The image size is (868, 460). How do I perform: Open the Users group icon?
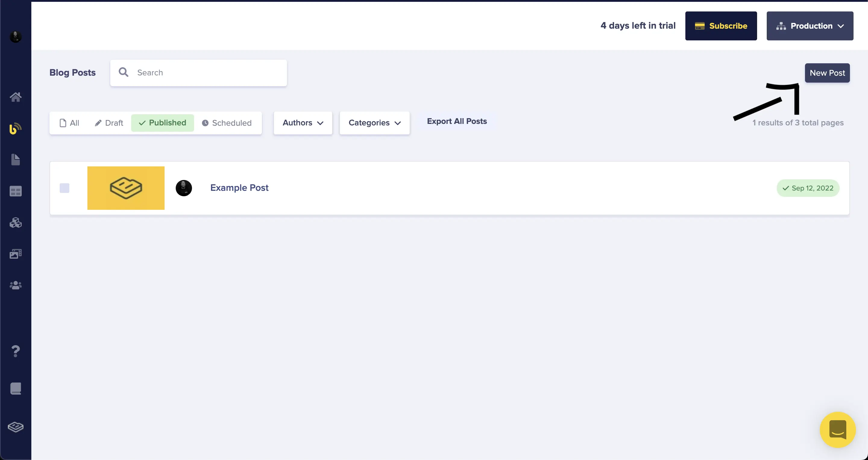[15, 285]
